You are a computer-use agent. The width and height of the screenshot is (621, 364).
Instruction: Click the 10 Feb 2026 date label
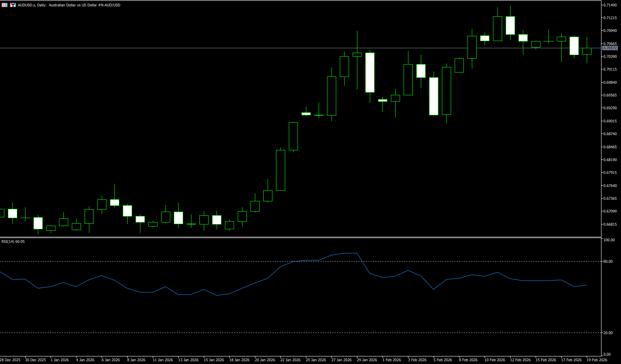click(x=495, y=360)
